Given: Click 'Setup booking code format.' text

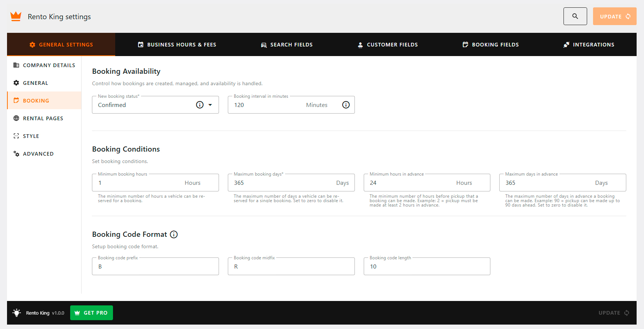Looking at the screenshot, I should tap(125, 246).
